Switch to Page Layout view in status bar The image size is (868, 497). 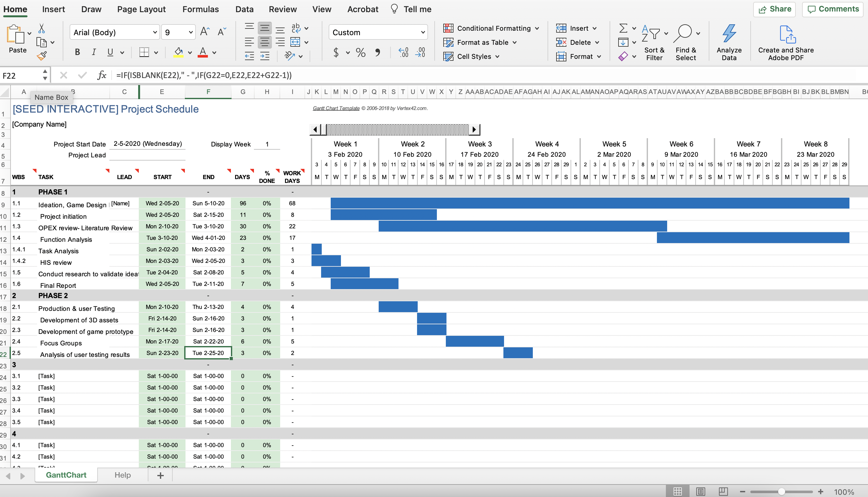[701, 492]
